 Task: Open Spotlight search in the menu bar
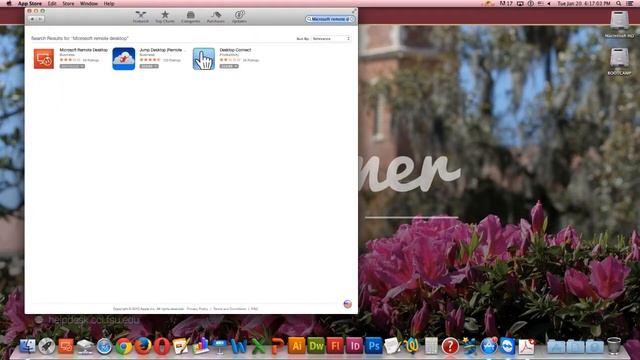(619, 3)
